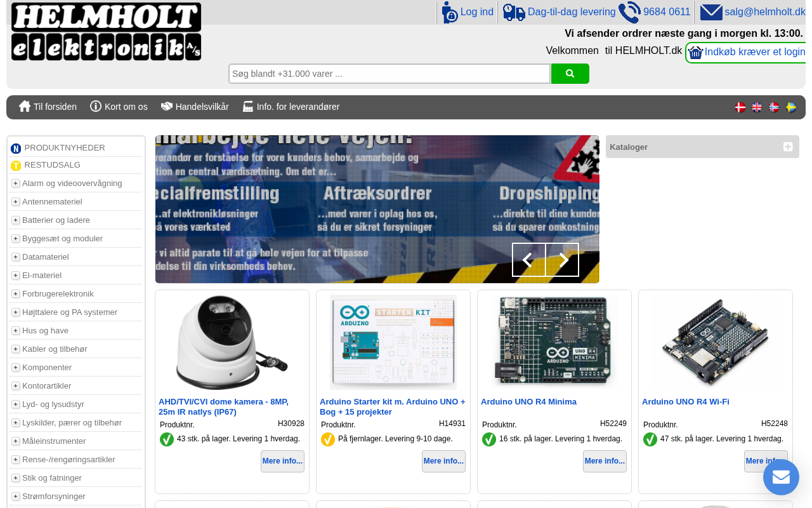This screenshot has width=812, height=508.
Task: Click the yellow T Restudsalg icon
Action: coord(16,166)
